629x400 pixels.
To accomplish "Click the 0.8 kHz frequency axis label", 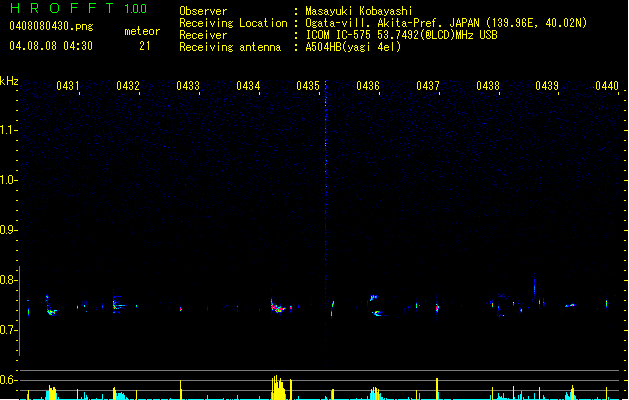I will coord(8,280).
